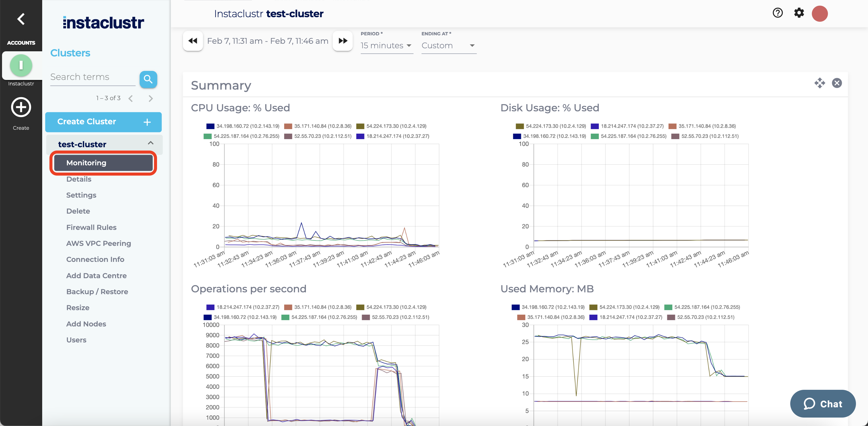The height and width of the screenshot is (426, 868).
Task: Open the Period dropdown showing 15 minutes
Action: (x=386, y=46)
